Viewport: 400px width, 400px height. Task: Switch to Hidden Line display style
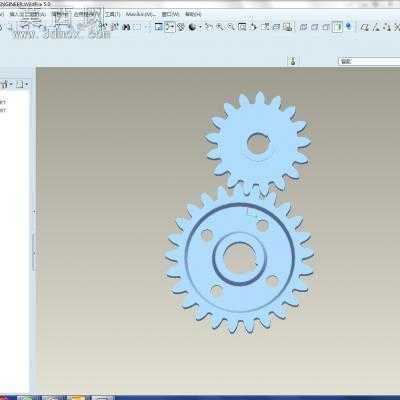(x=315, y=27)
